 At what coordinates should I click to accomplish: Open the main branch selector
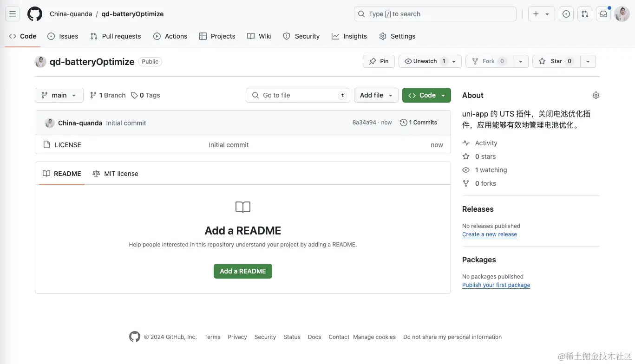coord(59,95)
